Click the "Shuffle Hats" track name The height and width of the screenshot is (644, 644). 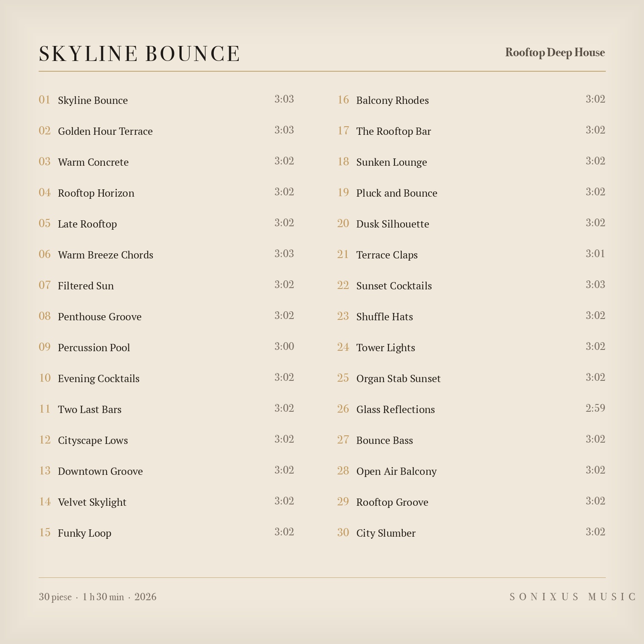coord(385,316)
